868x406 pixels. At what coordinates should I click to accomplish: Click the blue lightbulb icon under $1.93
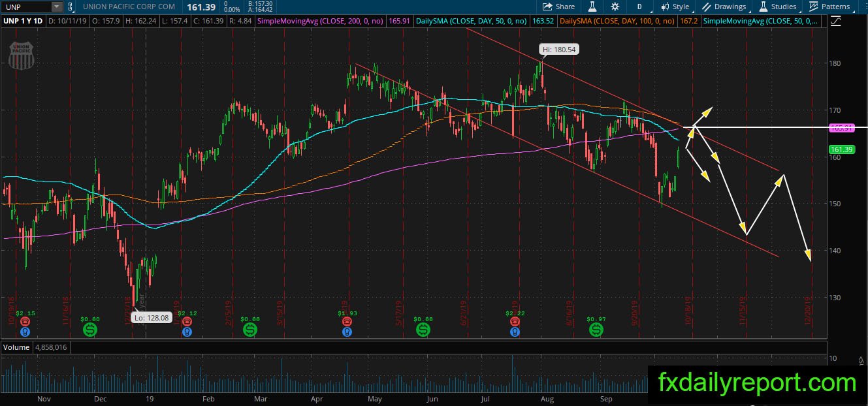click(x=346, y=332)
